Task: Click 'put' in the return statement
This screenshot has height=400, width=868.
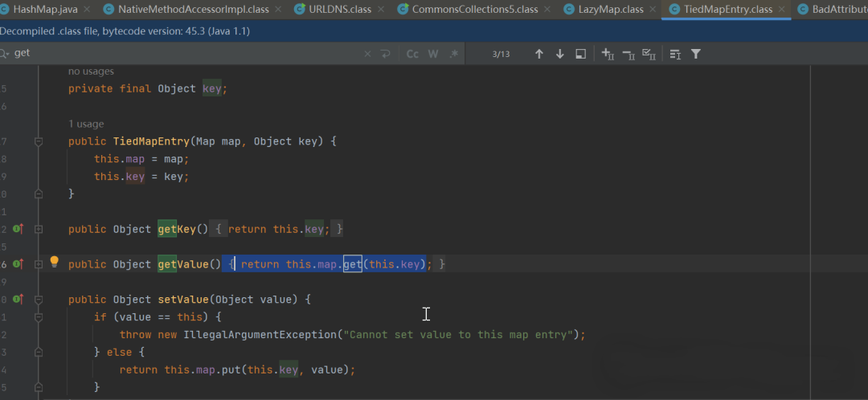Action: [231, 369]
